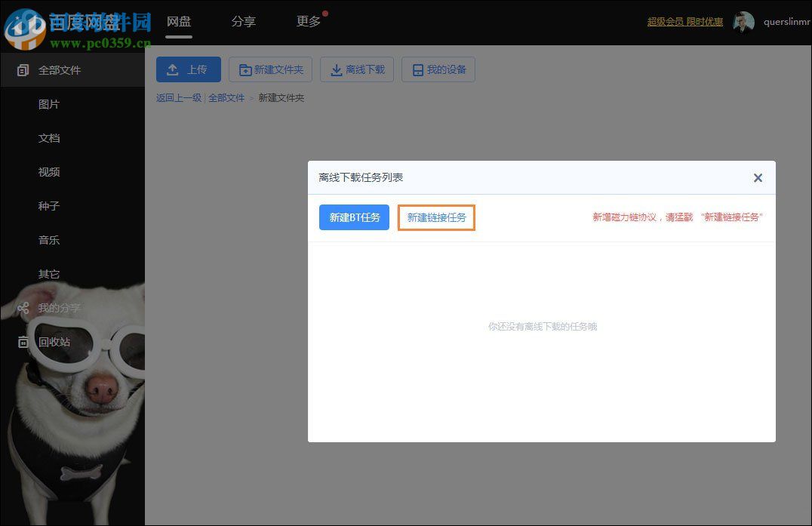
Task: Browse the 图片 category
Action: click(49, 103)
